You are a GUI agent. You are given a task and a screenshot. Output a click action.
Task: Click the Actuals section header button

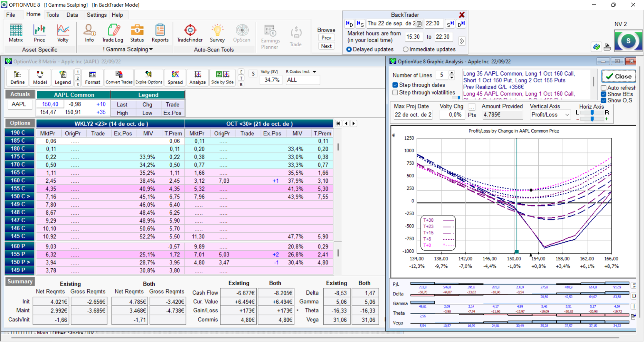click(x=20, y=94)
